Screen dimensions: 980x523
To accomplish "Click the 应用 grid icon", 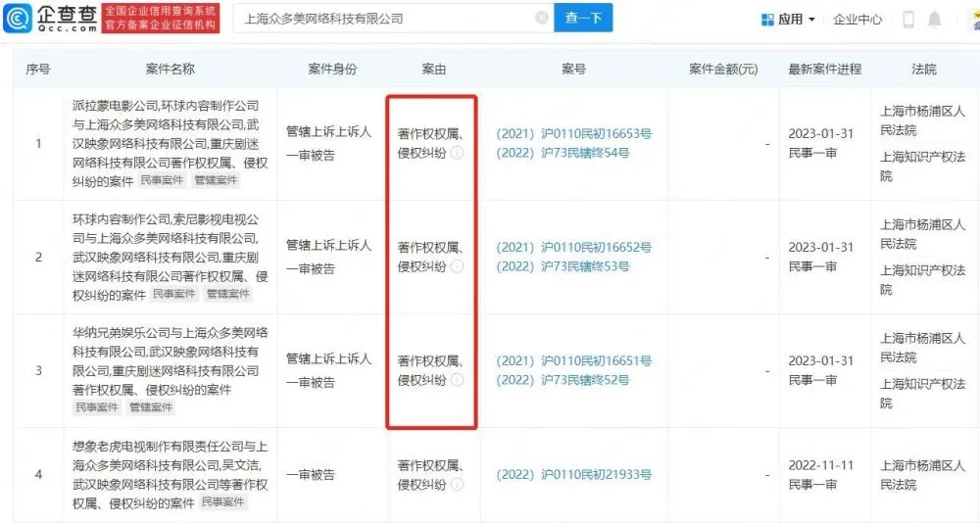I will [x=767, y=20].
